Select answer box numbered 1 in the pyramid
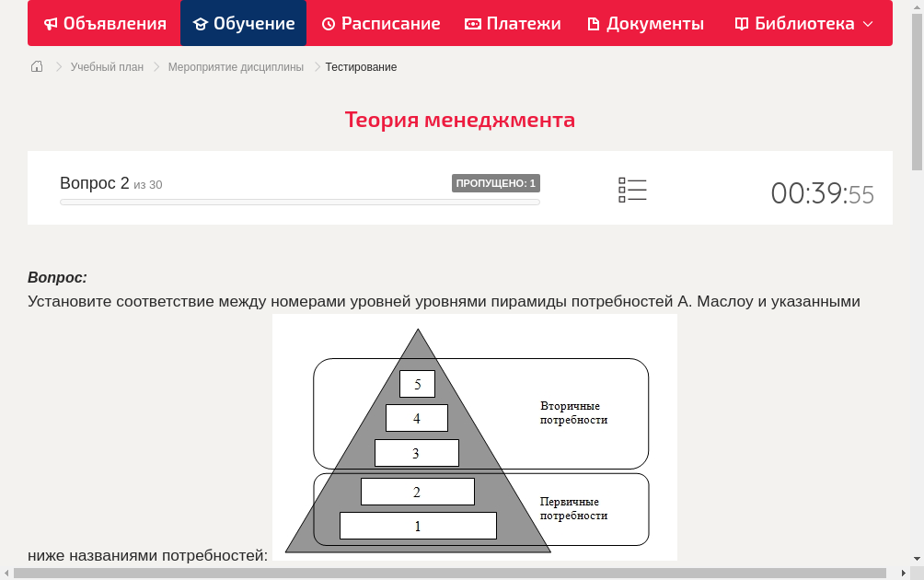 point(418,526)
